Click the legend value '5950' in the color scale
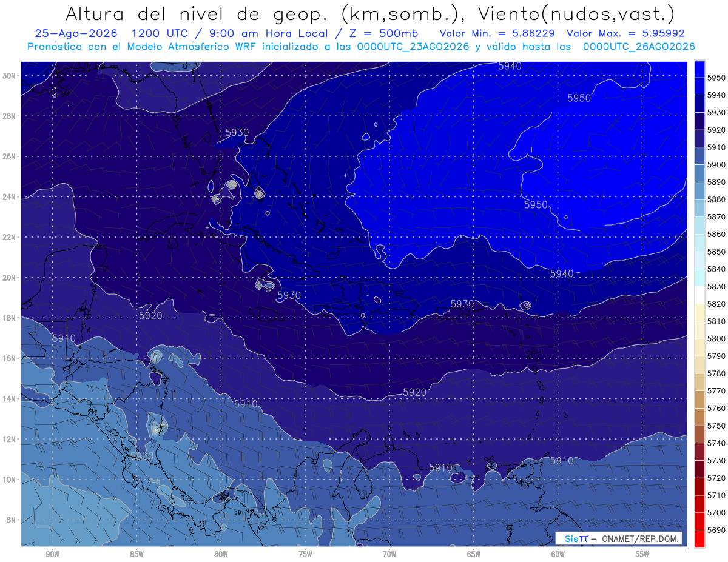Image resolution: width=728 pixels, height=562 pixels. [716, 78]
